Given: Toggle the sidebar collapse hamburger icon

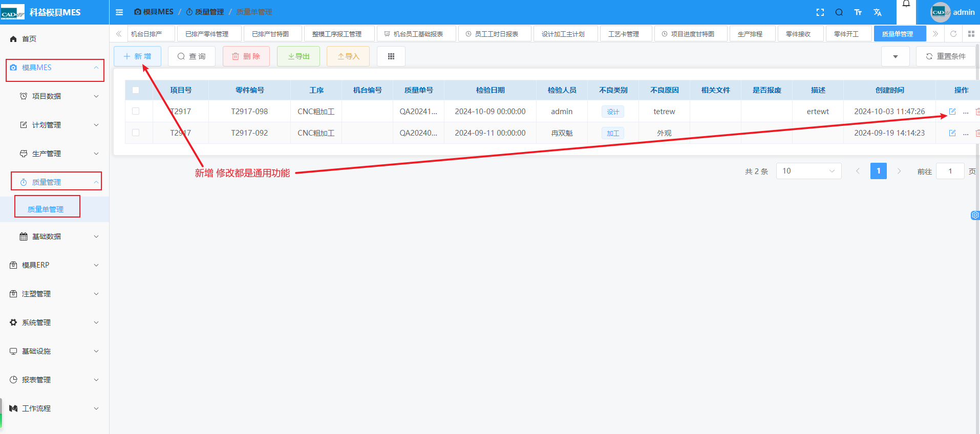Looking at the screenshot, I should pyautogui.click(x=119, y=12).
